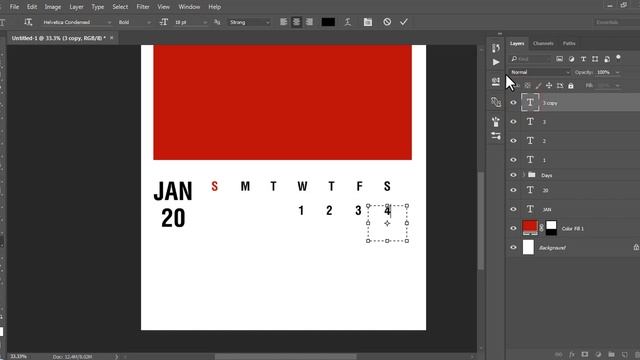The width and height of the screenshot is (640, 360).
Task: Hide the JAN text layer
Action: [513, 209]
